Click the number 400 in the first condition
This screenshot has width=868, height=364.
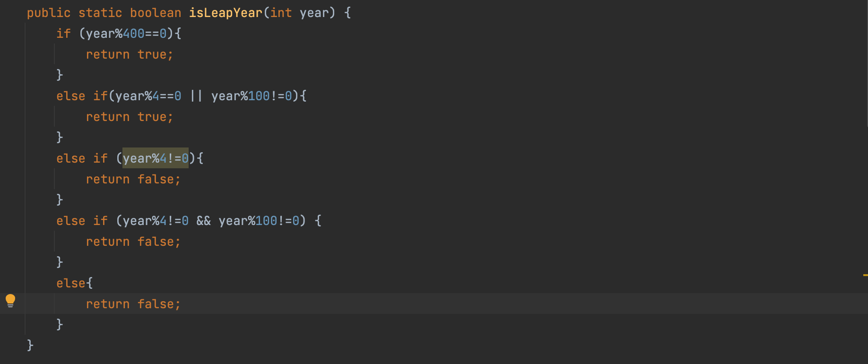(x=134, y=34)
